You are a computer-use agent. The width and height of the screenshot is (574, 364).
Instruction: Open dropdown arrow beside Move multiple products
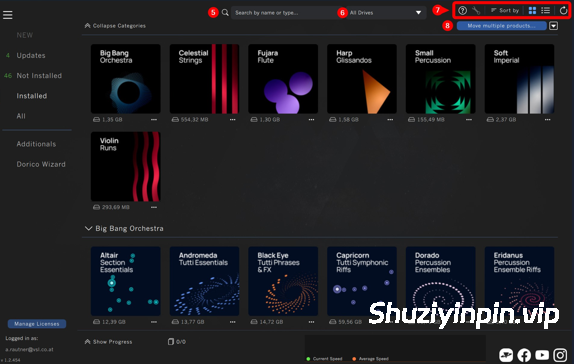[x=554, y=26]
